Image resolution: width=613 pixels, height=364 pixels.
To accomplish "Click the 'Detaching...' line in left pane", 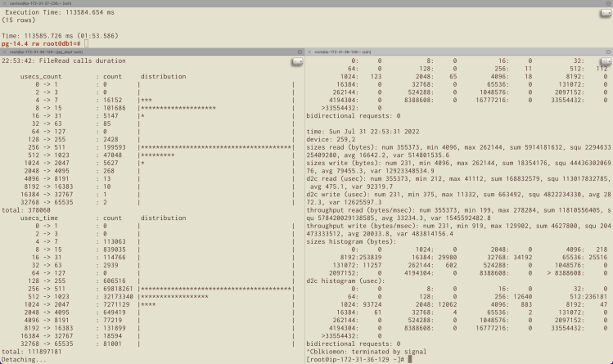I will (x=23, y=359).
